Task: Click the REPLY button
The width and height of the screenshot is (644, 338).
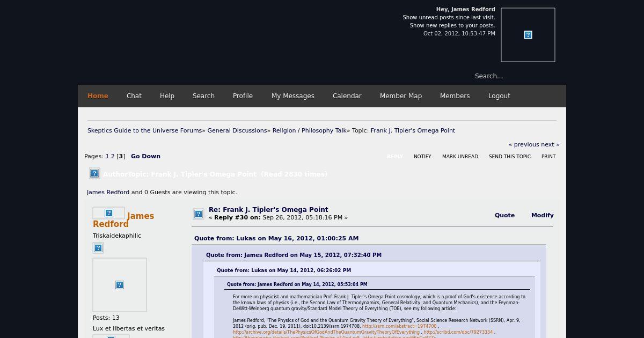Action: coord(395,157)
